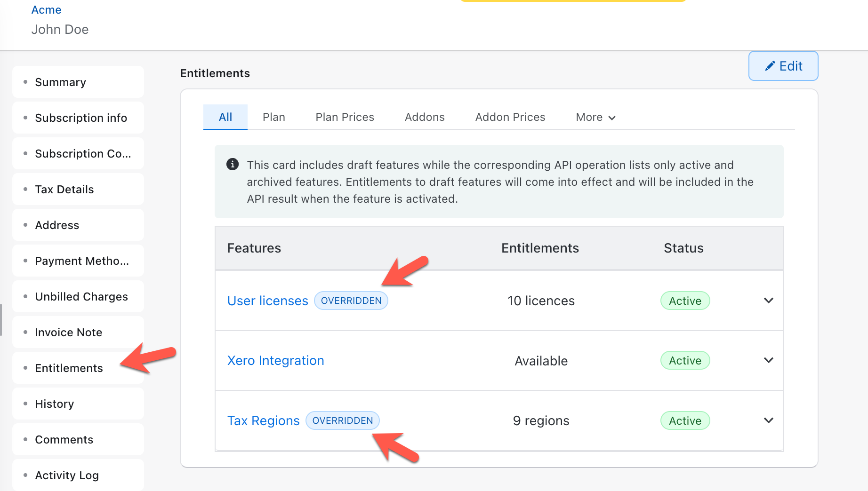Image resolution: width=868 pixels, height=491 pixels.
Task: Open Activity Log from the sidebar
Action: (x=67, y=475)
